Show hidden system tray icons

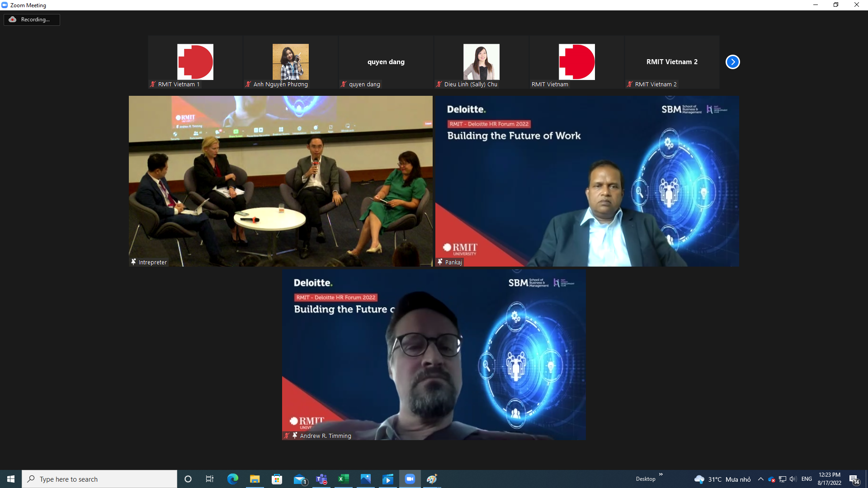(x=761, y=479)
